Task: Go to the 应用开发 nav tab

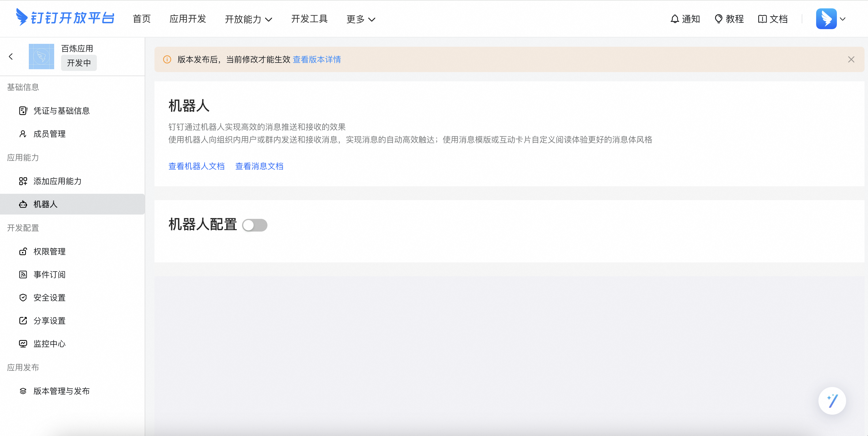Action: click(x=188, y=19)
